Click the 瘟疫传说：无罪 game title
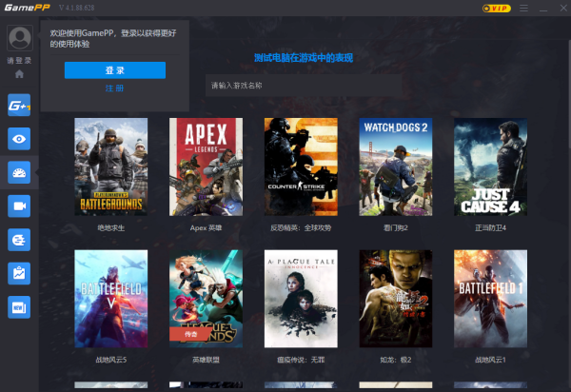The height and width of the screenshot is (392, 571). [x=301, y=360]
